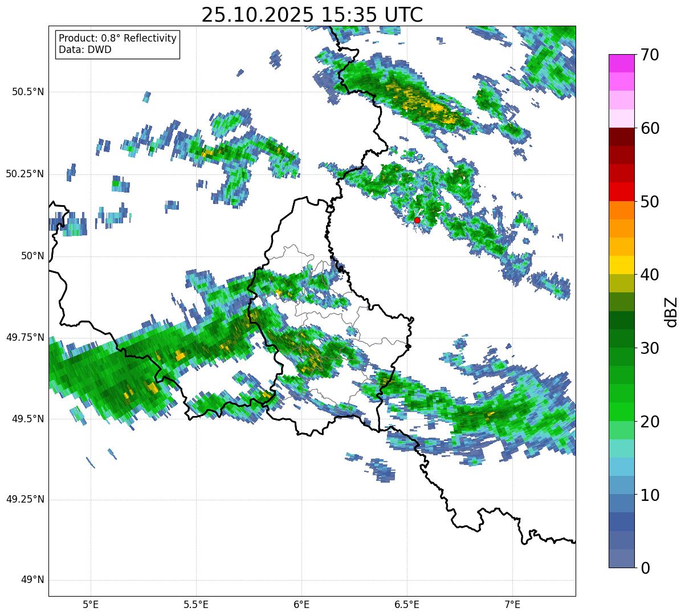Click the longitude label 7°E

(x=512, y=605)
